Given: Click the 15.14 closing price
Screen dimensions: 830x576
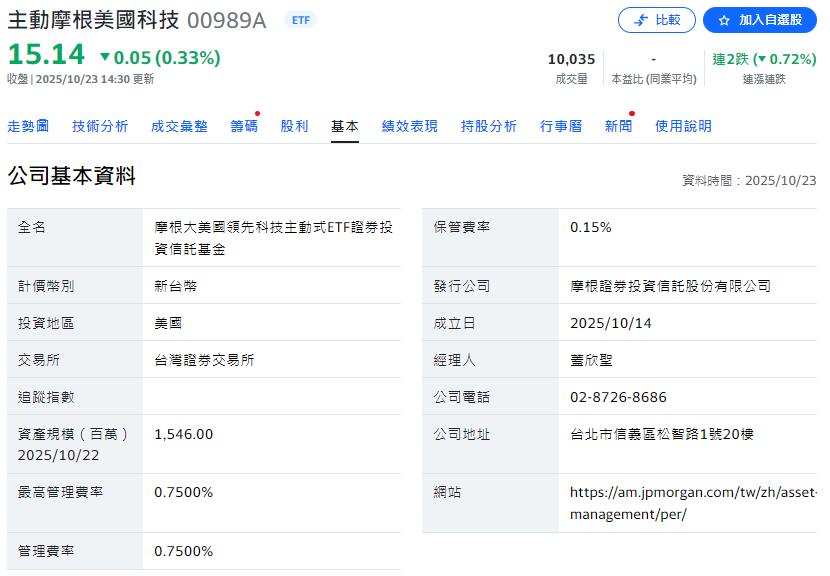Looking at the screenshot, I should point(47,55).
